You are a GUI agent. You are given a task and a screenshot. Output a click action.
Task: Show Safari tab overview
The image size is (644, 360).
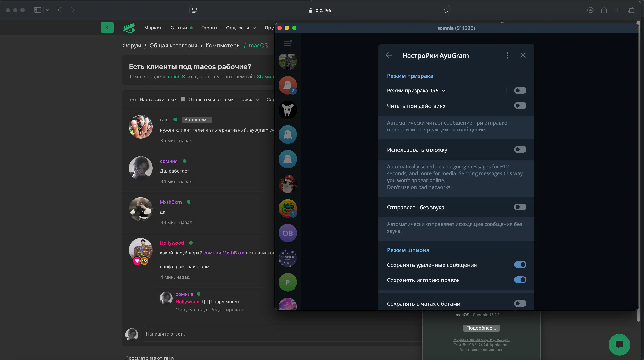click(x=631, y=10)
